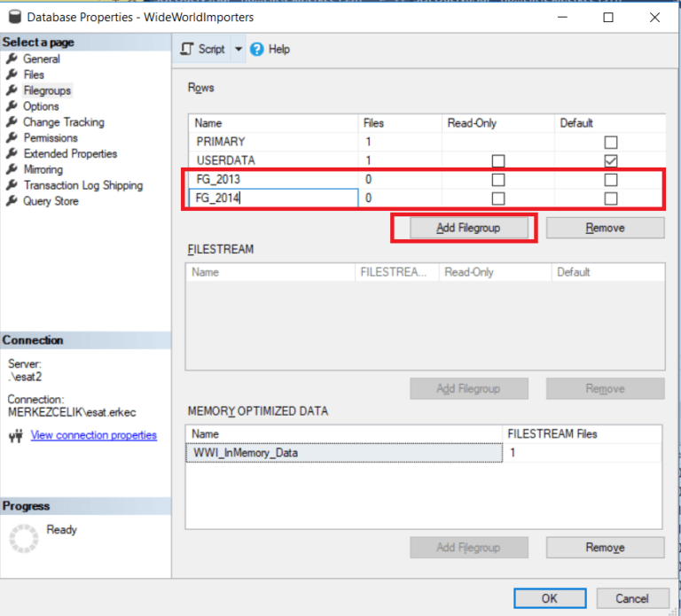681x616 pixels.
Task: Confirm with the OK button
Action: [x=550, y=598]
